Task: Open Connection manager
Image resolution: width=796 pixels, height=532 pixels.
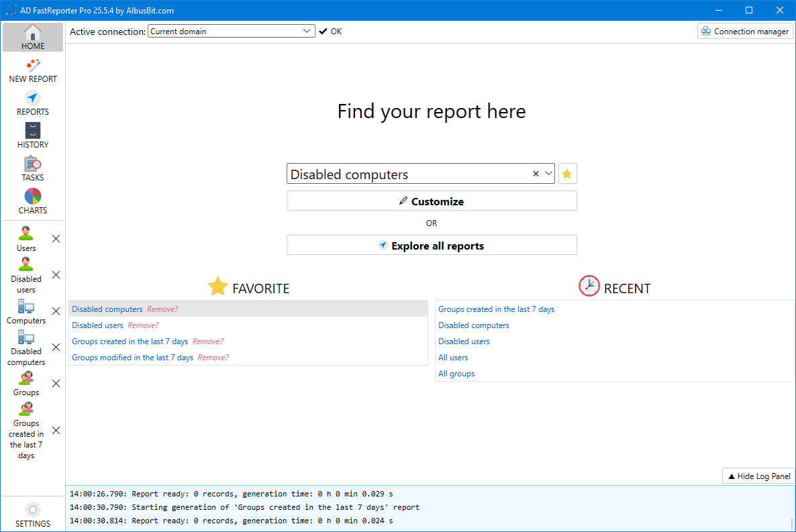Action: [745, 31]
